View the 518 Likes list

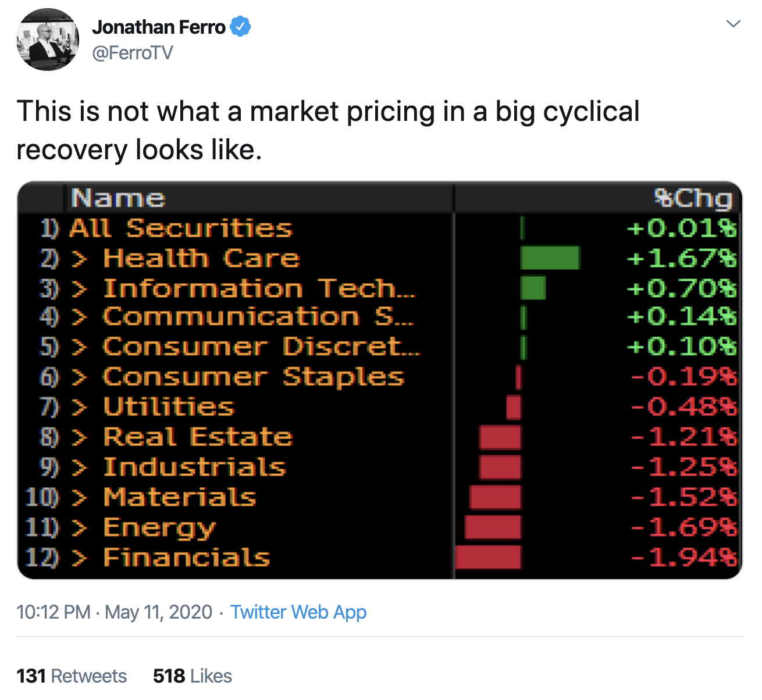(192, 676)
